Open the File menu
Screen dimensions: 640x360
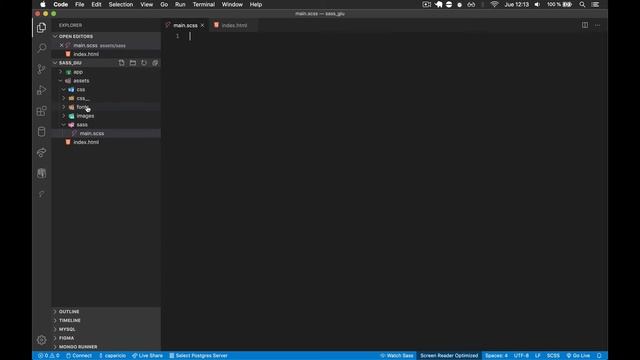80,4
